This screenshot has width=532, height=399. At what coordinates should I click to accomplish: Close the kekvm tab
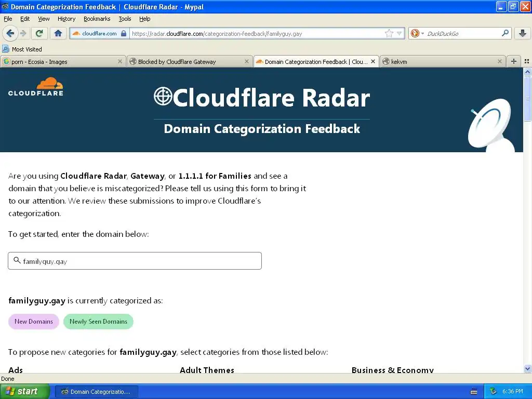(x=499, y=61)
